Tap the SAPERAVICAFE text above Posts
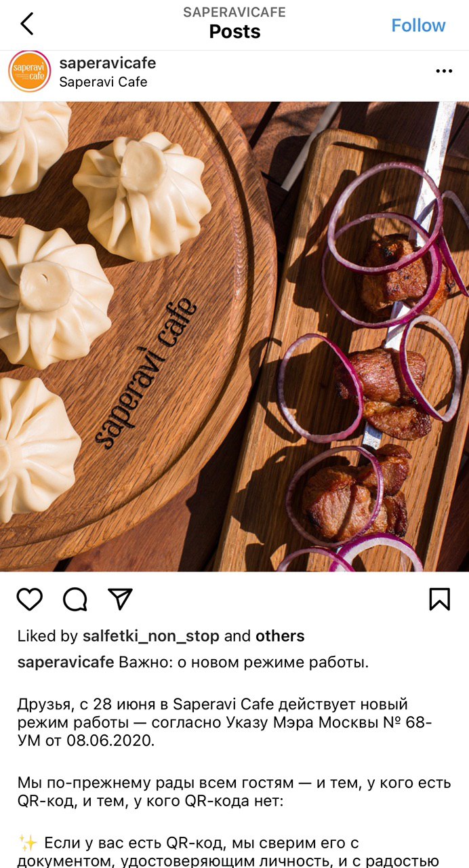469x868 pixels. click(x=234, y=12)
